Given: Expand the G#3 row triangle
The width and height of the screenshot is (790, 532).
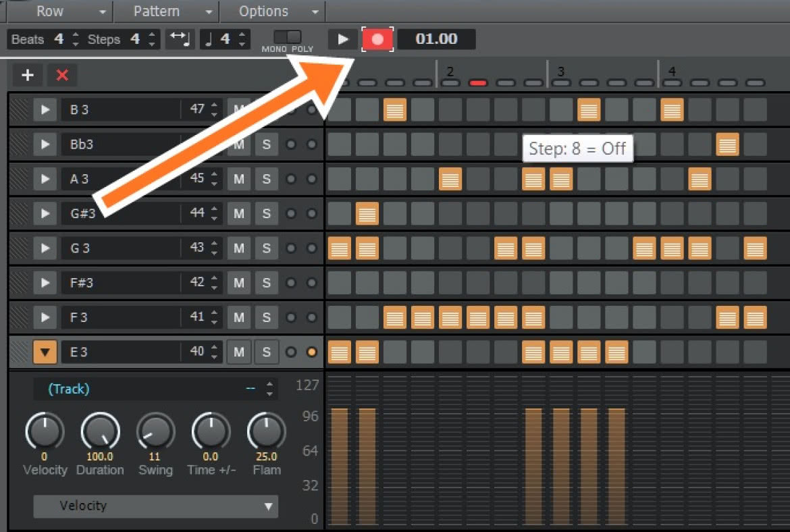Looking at the screenshot, I should point(45,213).
